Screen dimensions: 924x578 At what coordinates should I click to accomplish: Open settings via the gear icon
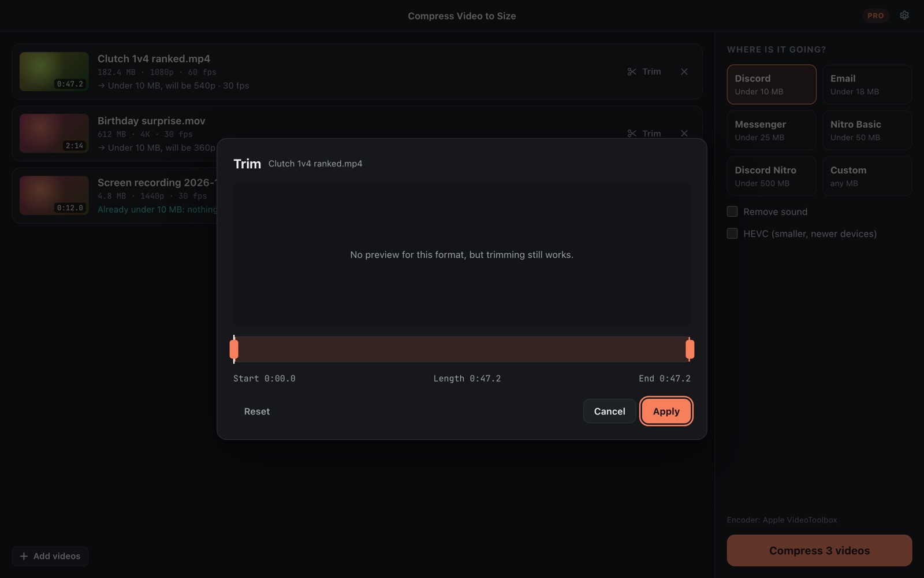pos(904,16)
